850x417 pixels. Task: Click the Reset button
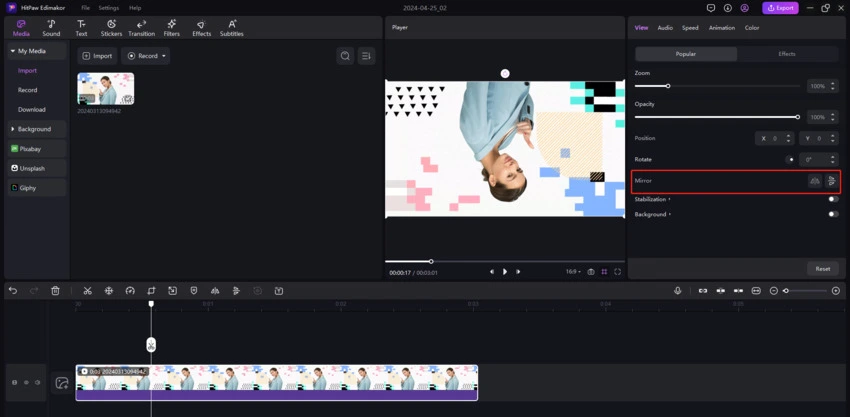(822, 268)
